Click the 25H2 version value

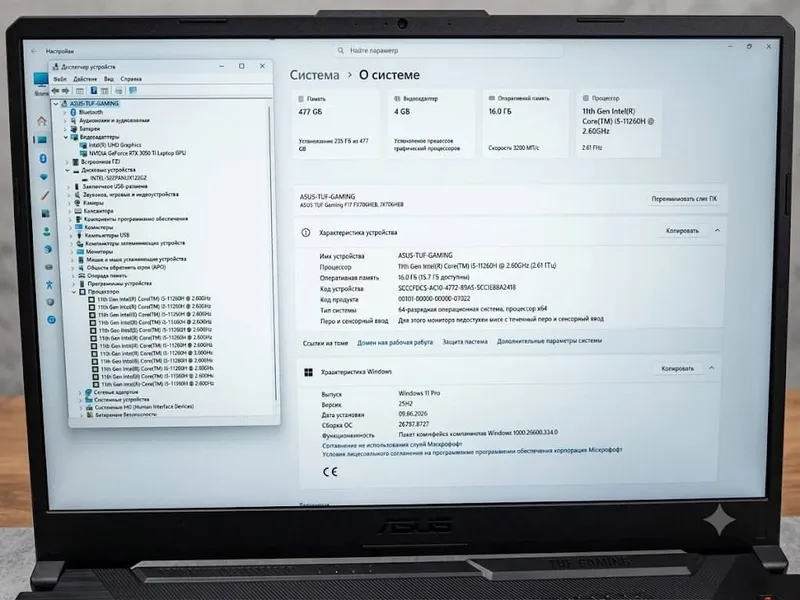coord(406,404)
